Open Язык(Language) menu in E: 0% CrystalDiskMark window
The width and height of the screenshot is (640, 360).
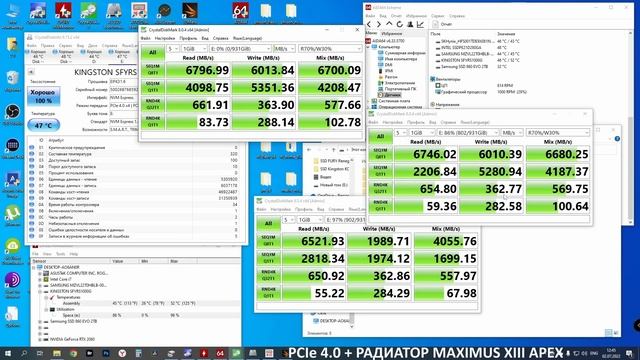(x=247, y=38)
